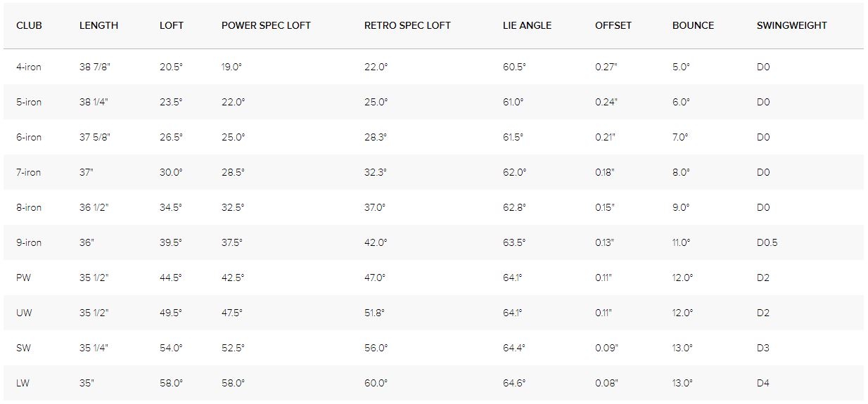The image size is (868, 404).
Task: Select the PW club row label
Action: (x=23, y=278)
